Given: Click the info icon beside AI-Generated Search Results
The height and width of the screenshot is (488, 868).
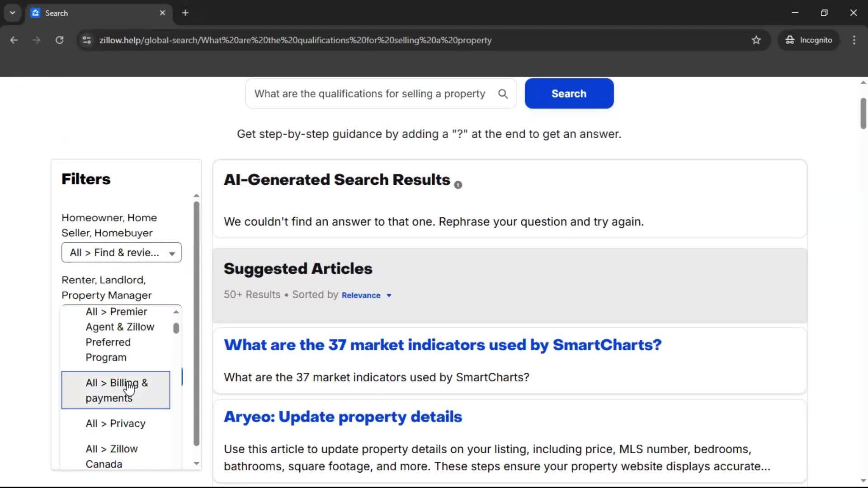Looking at the screenshot, I should [458, 184].
